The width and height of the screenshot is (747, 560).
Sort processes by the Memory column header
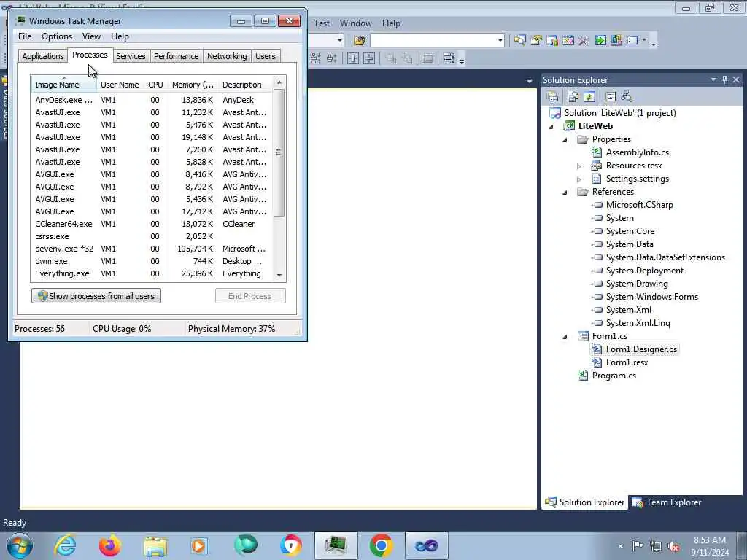pos(193,85)
